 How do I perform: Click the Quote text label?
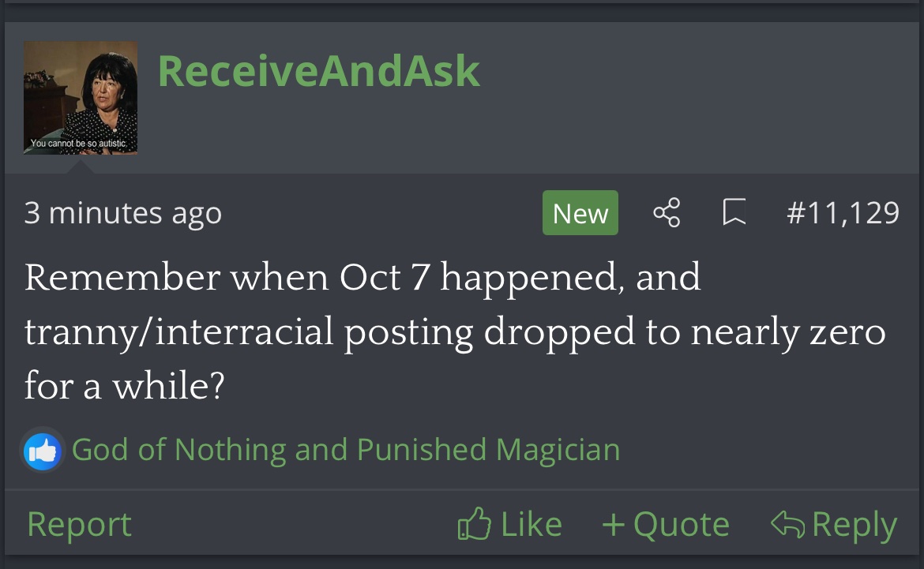coord(682,524)
